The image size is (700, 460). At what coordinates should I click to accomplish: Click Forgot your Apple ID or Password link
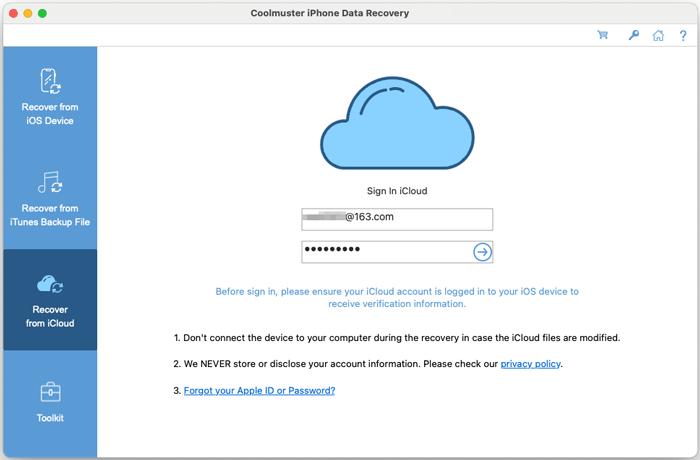tap(259, 391)
